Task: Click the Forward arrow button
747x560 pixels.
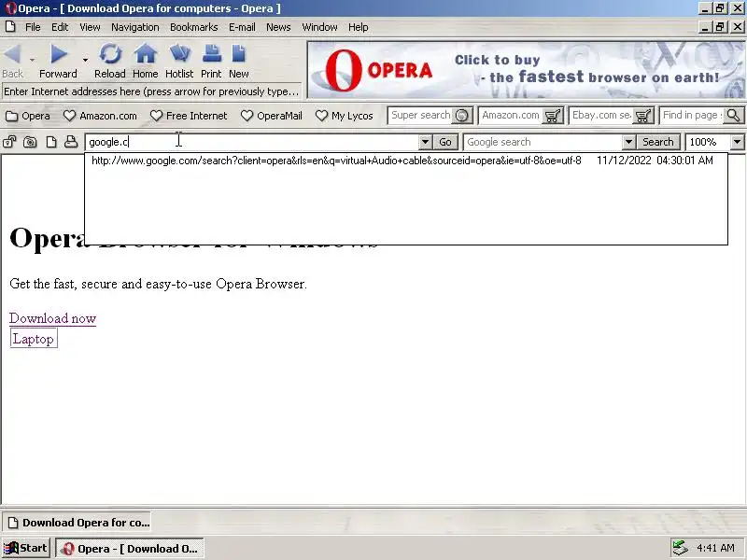Action: [x=58, y=61]
